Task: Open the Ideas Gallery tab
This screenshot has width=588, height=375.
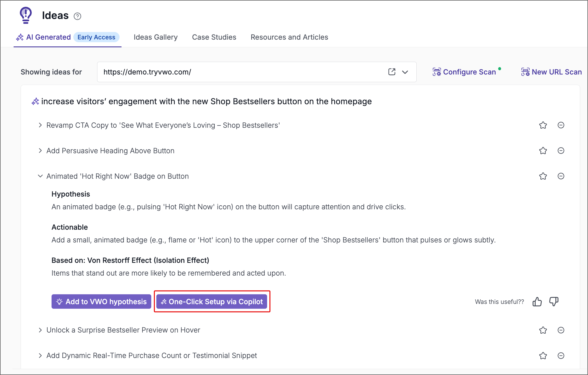Action: pyautogui.click(x=155, y=37)
